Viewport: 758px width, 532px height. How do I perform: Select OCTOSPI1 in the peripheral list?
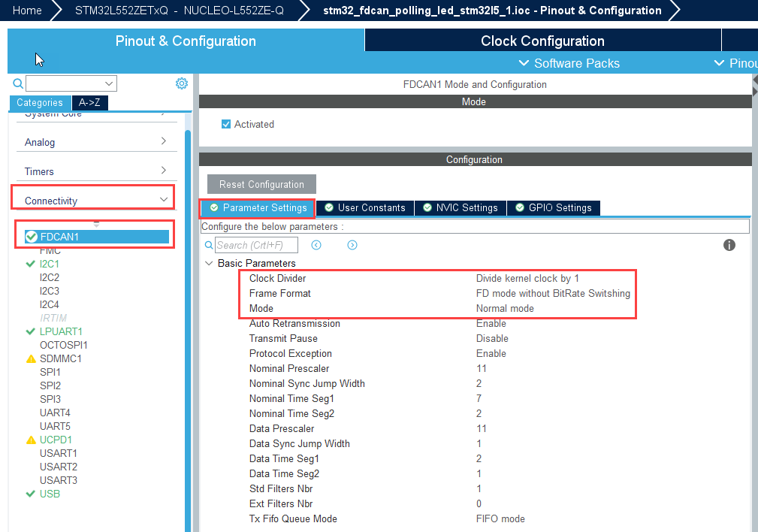tap(63, 346)
